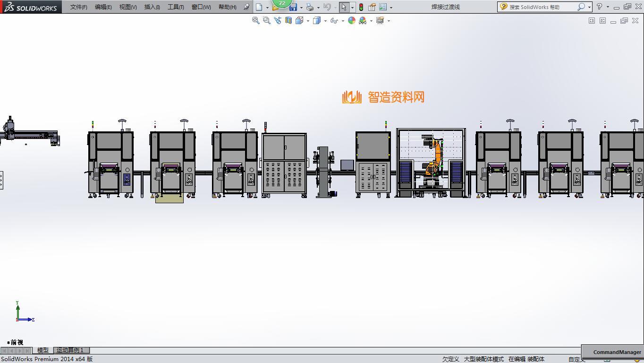
Task: Expand the Display Style dropdown arrow
Action: (x=325, y=21)
